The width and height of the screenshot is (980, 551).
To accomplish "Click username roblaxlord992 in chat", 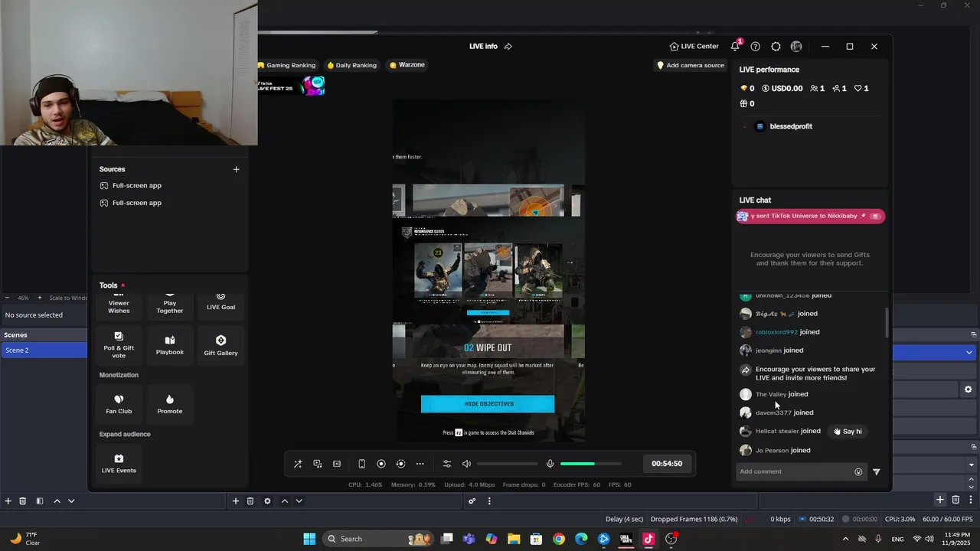I will pos(776,332).
